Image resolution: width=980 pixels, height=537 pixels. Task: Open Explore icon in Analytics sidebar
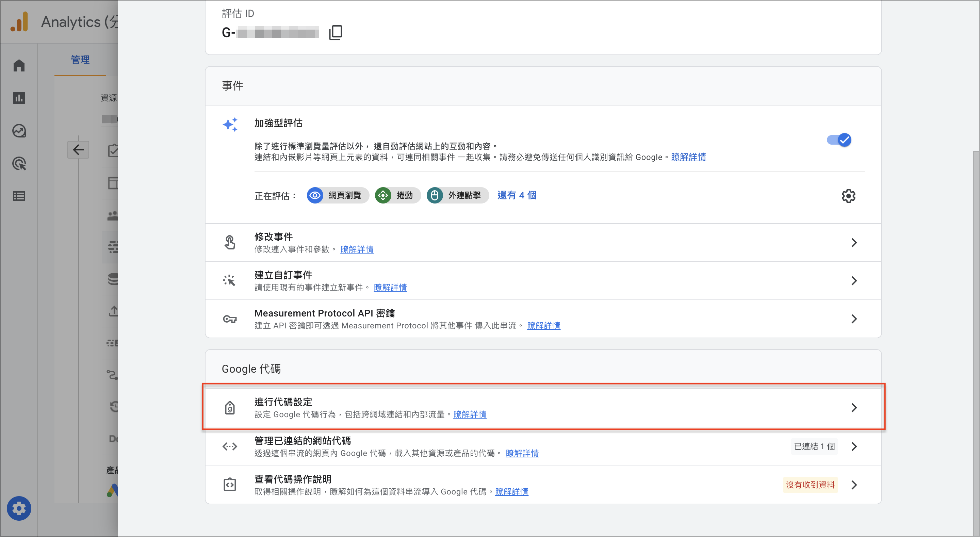19,131
